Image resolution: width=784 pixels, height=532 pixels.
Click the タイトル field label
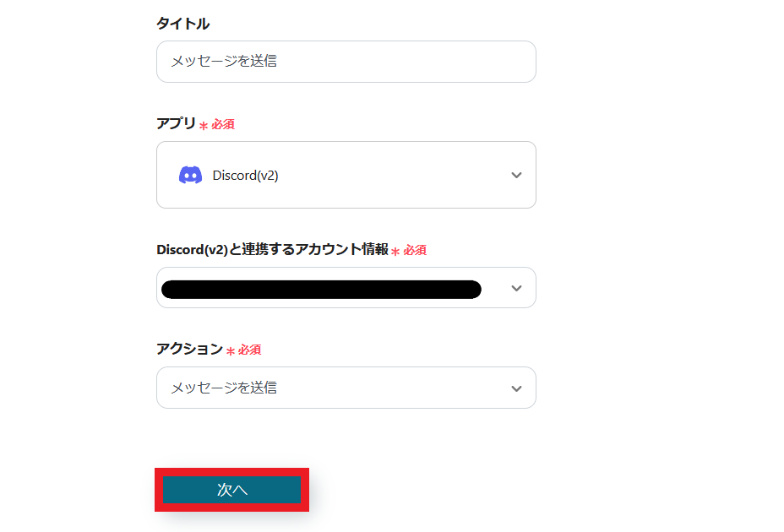182,24
